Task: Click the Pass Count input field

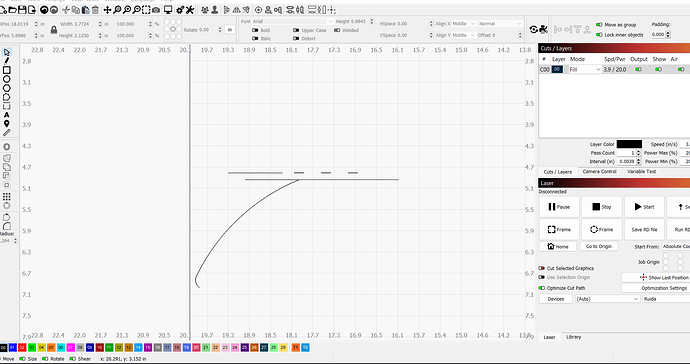Action: [x=627, y=153]
